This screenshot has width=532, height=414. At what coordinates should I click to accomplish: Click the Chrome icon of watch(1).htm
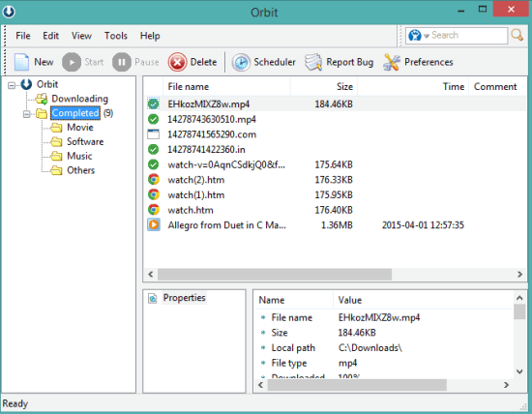[x=154, y=194]
